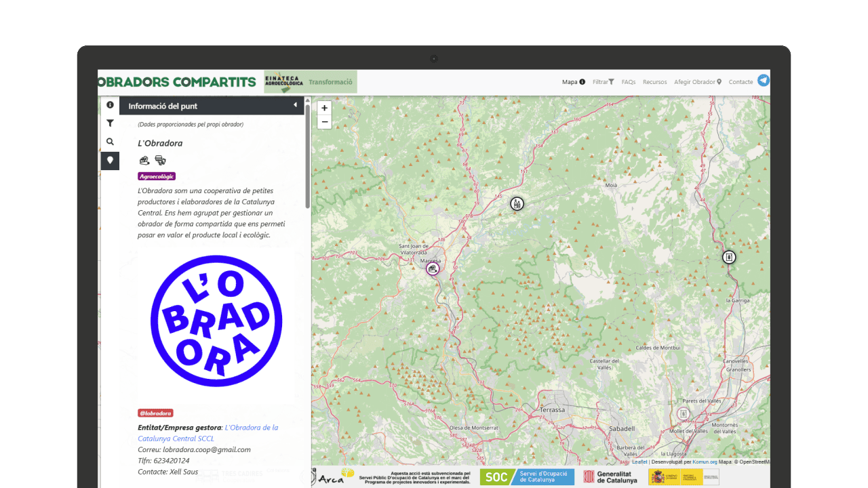Zoom in on the map
The width and height of the screenshot is (868, 488).
325,108
